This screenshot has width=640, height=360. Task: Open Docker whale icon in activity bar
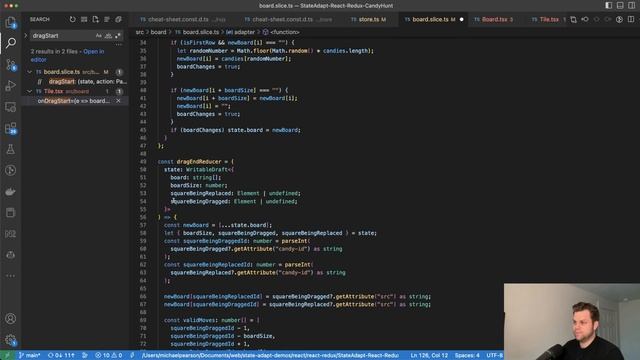click(x=11, y=191)
